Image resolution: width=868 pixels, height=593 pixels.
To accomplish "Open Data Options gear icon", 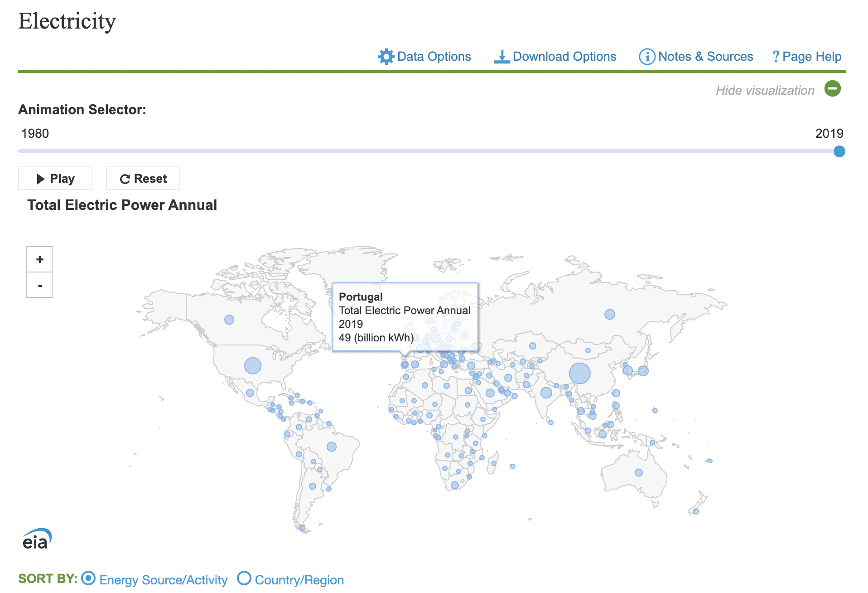I will tap(386, 57).
